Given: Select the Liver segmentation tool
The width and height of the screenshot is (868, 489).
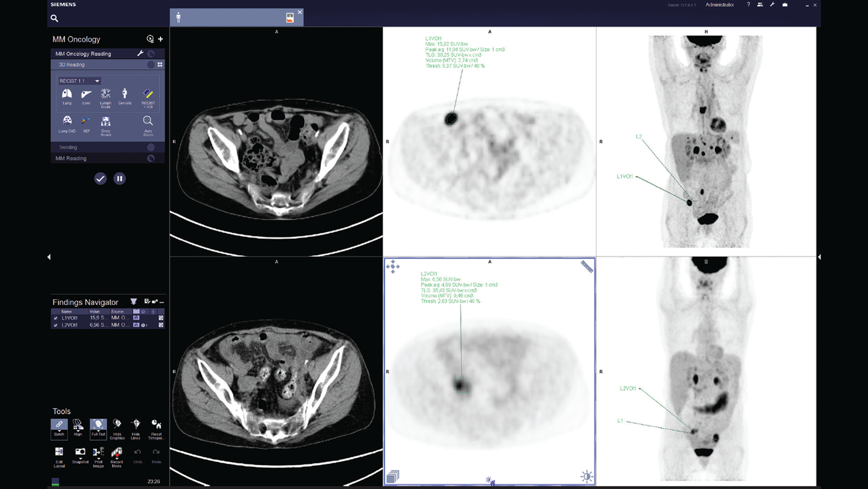Looking at the screenshot, I should (86, 95).
